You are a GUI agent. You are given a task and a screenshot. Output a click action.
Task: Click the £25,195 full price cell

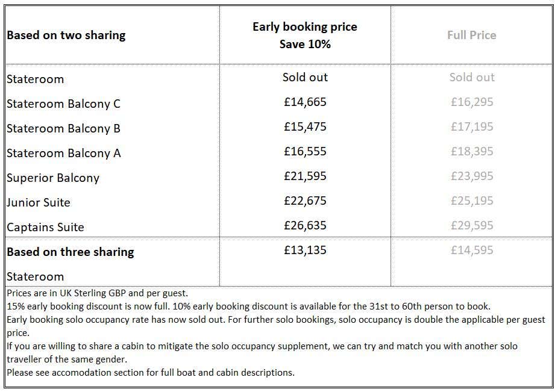coord(472,201)
